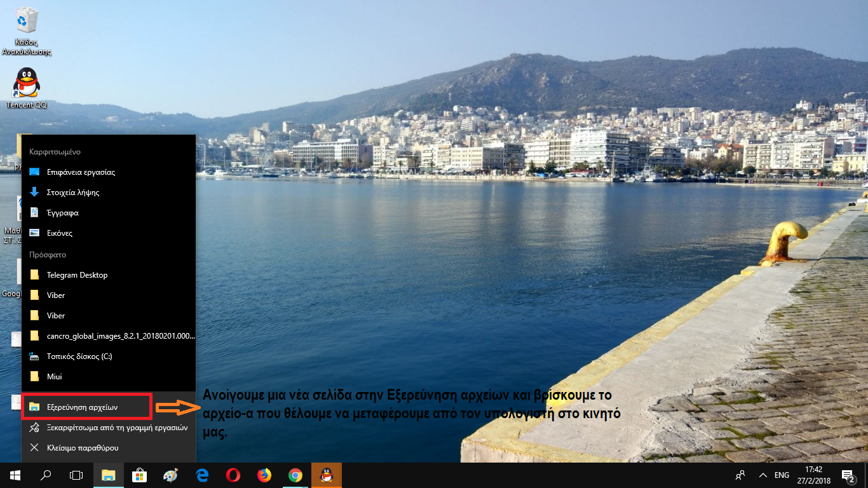This screenshot has width=868, height=488.
Task: Open the taskbar search magnifier
Action: 46,475
